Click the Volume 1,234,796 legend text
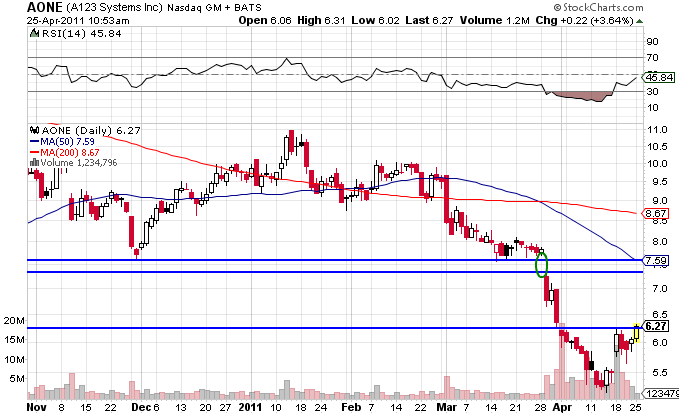Viewport: 679px width, 413px height. pyautogui.click(x=79, y=163)
